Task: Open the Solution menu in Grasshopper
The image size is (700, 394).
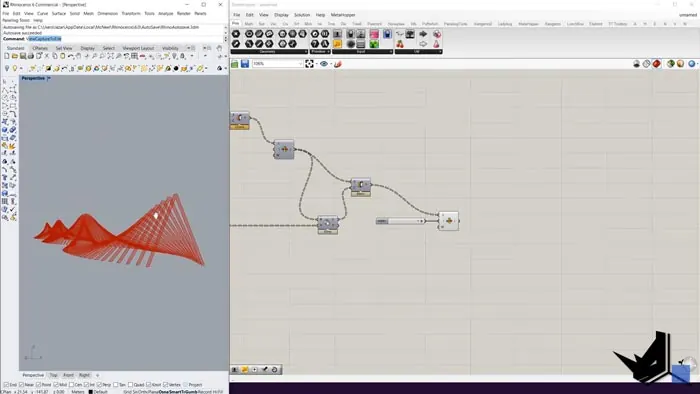Action: pos(302,15)
